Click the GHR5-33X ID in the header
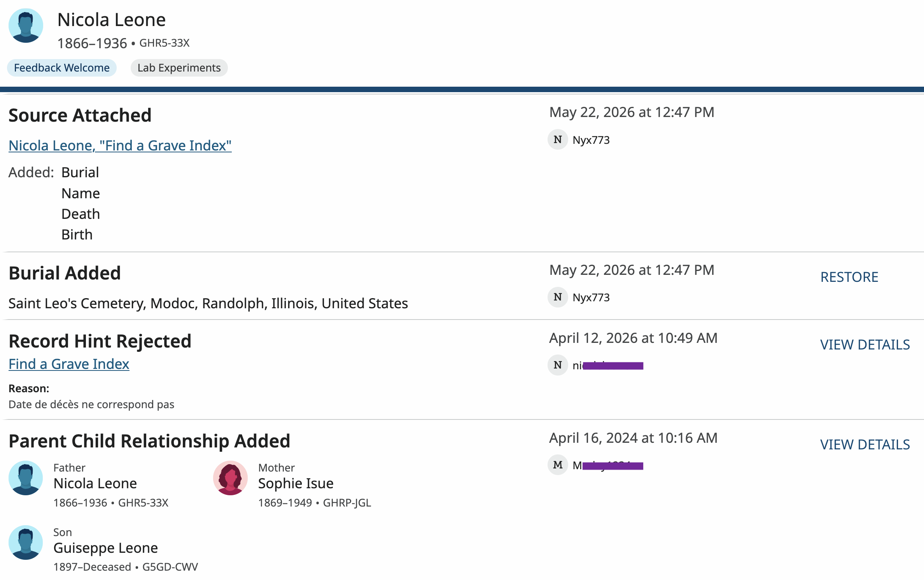924x580 pixels. [164, 43]
